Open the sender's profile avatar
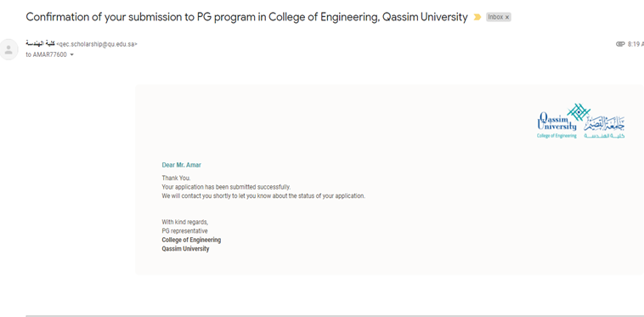 pyautogui.click(x=8, y=49)
